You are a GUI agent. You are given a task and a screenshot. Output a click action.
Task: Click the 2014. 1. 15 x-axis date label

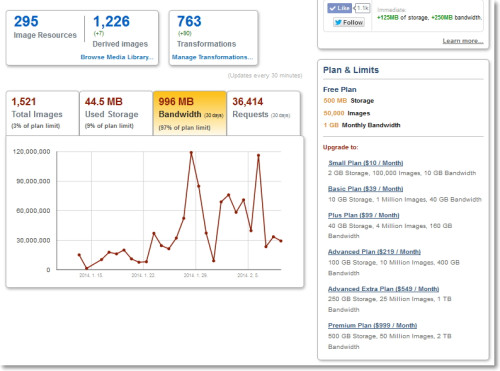91,275
